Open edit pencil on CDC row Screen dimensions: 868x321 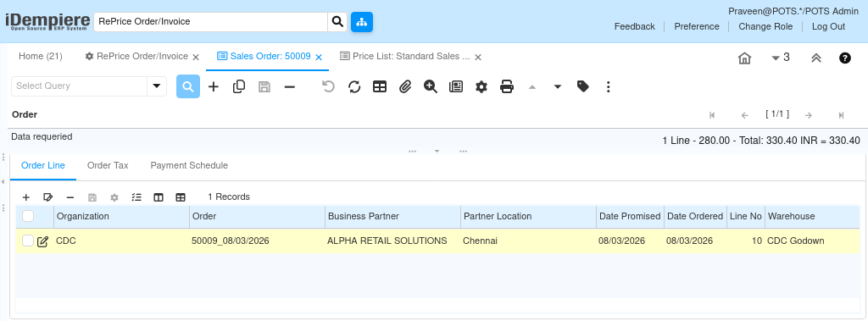[x=42, y=241]
